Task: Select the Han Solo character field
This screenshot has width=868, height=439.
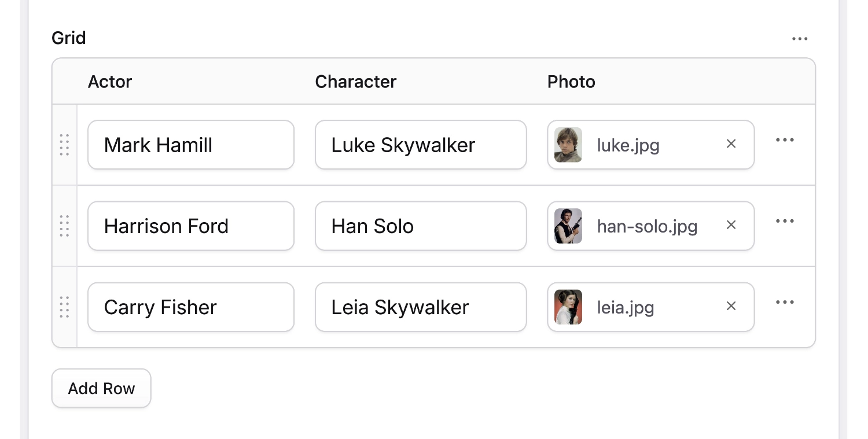Action: click(x=421, y=226)
